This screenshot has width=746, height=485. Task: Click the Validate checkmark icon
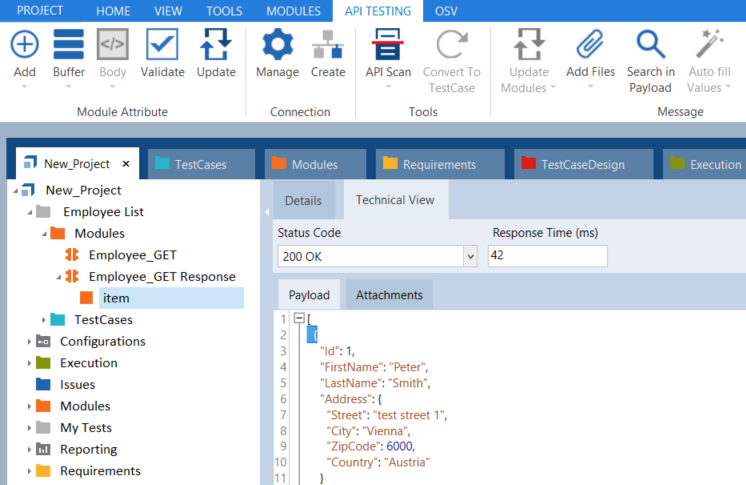coord(162,46)
